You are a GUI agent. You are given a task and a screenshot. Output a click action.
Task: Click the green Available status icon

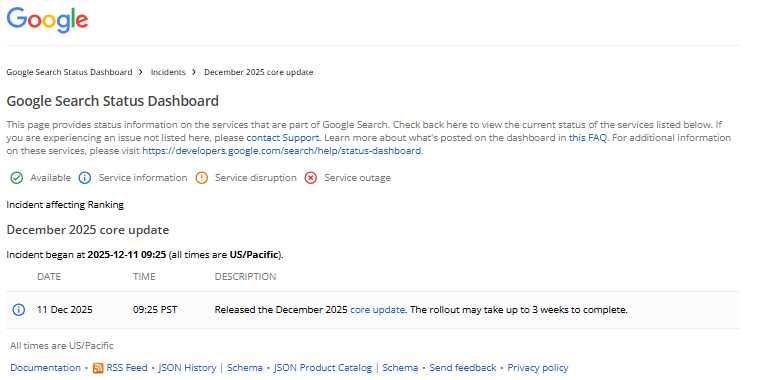coord(17,178)
